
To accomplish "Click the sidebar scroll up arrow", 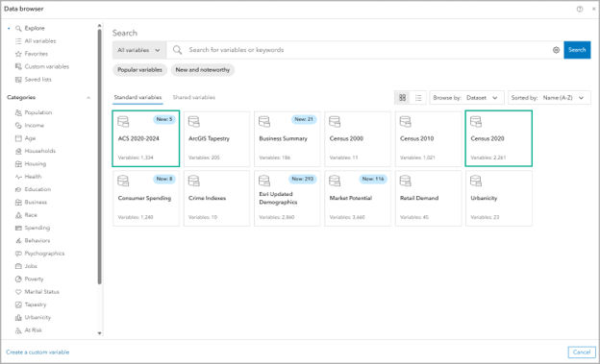I will click(99, 26).
